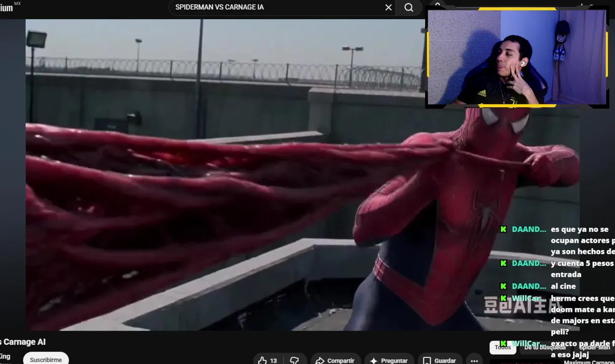This screenshot has height=364, width=615.
Task: Select the De tu búsqueda filter chip
Action: point(545,347)
